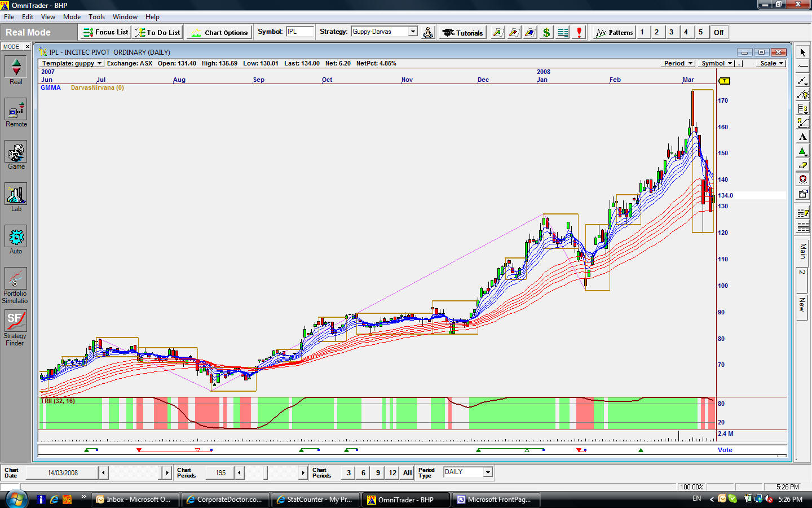Image resolution: width=812 pixels, height=508 pixels.
Task: Open the Patterns tool
Action: point(614,32)
